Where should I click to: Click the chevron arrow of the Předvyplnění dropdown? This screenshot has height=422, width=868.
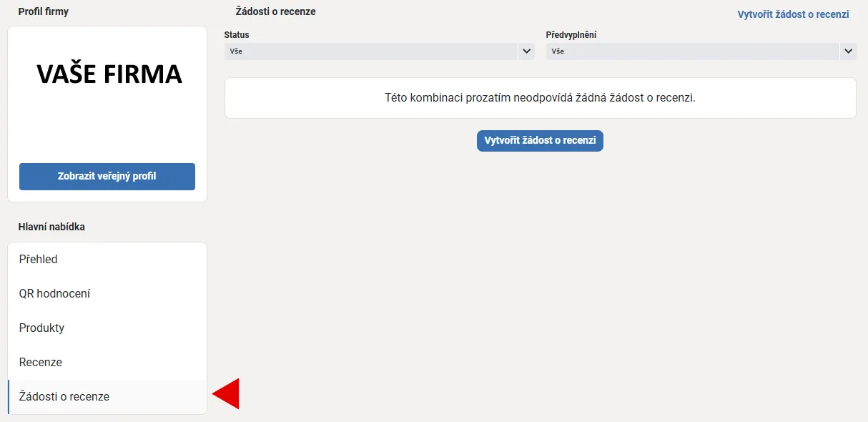click(848, 51)
